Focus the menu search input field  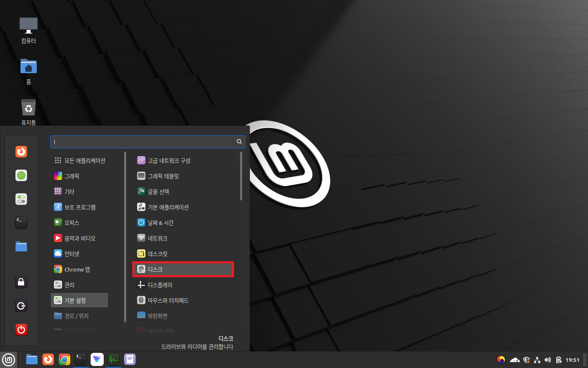point(147,141)
